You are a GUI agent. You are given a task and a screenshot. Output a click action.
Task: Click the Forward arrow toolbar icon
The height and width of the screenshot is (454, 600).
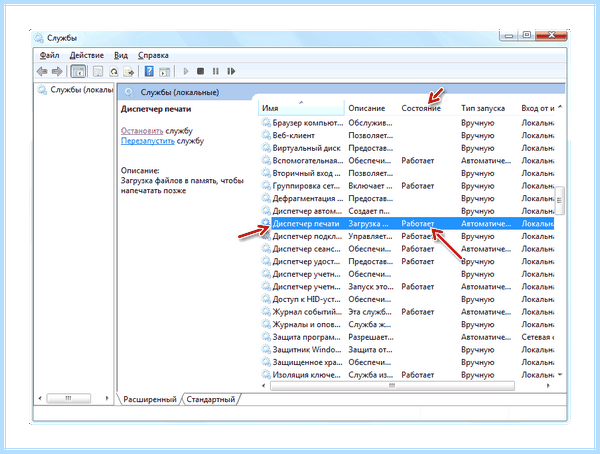click(57, 71)
